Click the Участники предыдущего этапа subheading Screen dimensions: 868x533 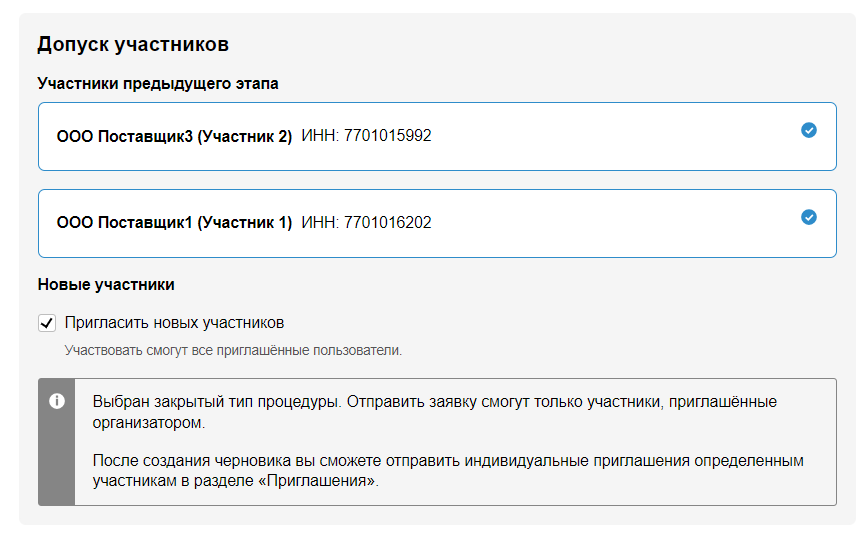click(158, 84)
